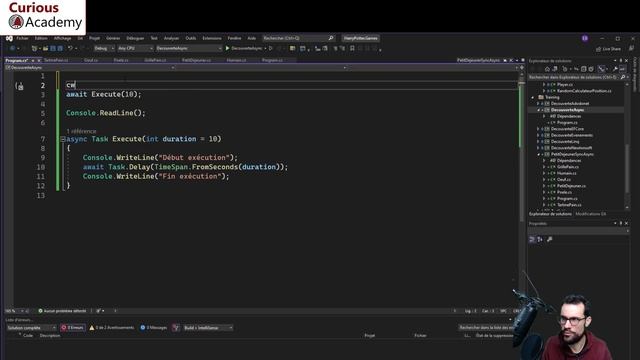Switch to the Humain.cs editor tab
Viewport: 640px width, 360px height.
coord(236,60)
